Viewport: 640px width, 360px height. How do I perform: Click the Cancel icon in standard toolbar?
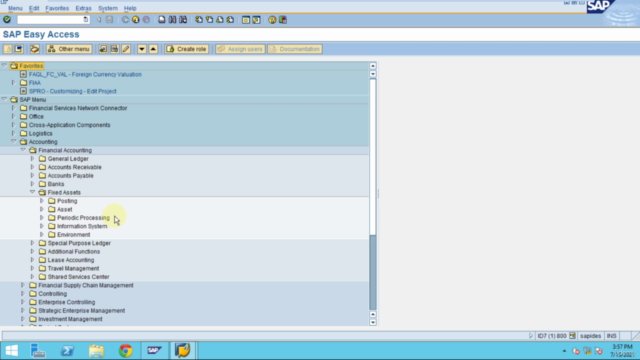click(146, 20)
